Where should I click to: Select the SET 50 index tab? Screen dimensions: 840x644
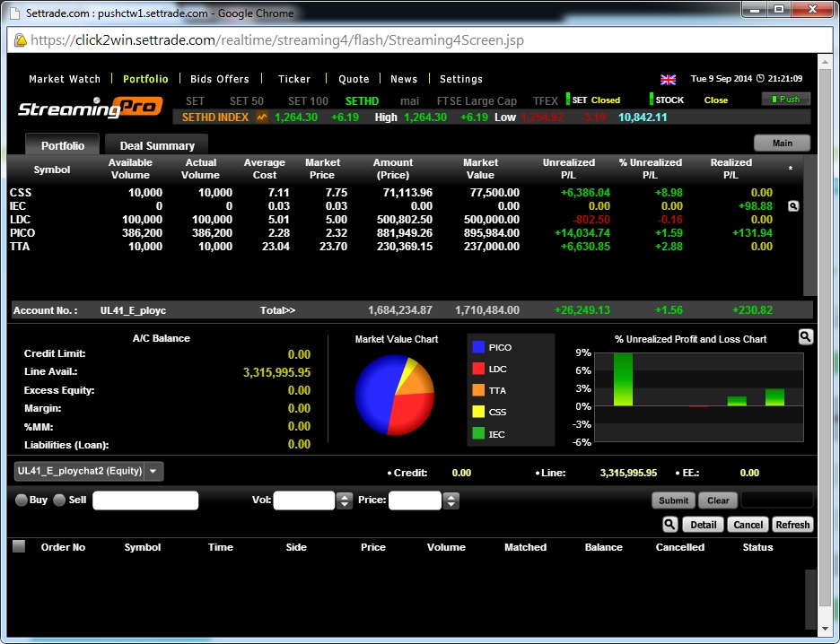pos(247,100)
